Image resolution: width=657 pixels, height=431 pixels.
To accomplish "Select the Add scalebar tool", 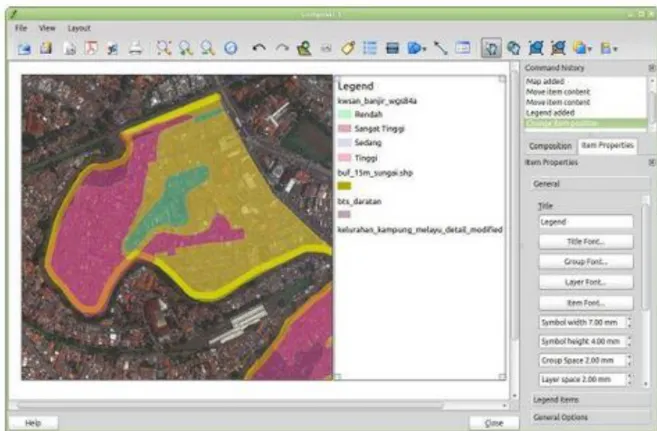I will (x=392, y=48).
